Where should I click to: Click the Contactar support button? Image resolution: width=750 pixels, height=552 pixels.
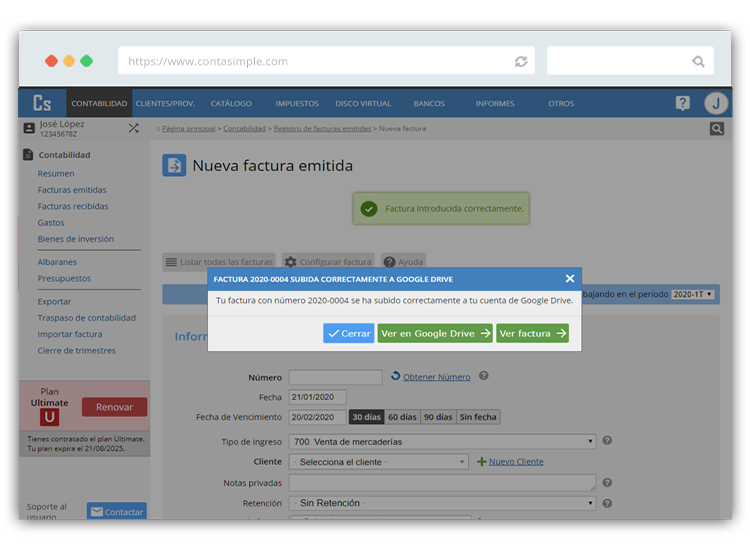[x=117, y=511]
